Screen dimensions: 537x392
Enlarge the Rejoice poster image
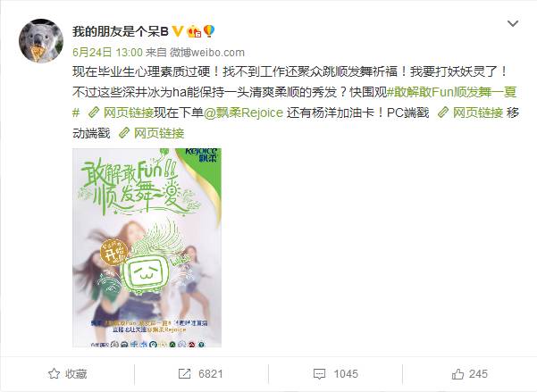coord(147,248)
